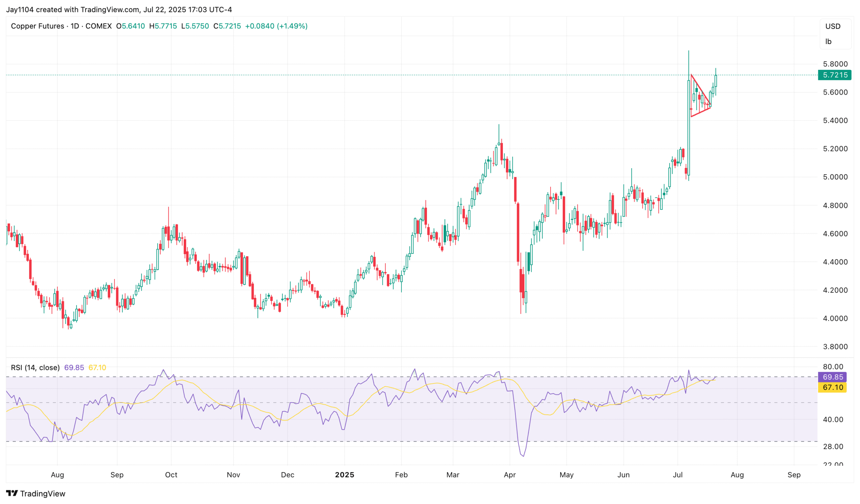Click the Dec label on time axis
Screen dimensions: 860x504
287,475
